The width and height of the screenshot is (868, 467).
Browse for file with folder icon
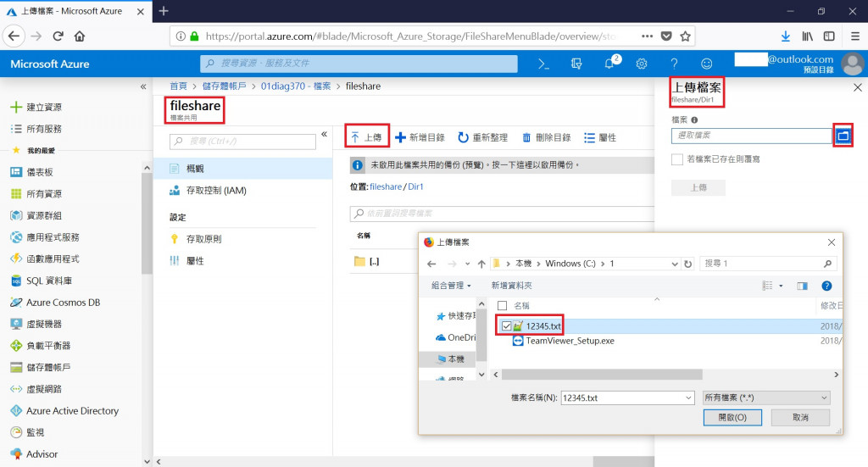pos(843,136)
